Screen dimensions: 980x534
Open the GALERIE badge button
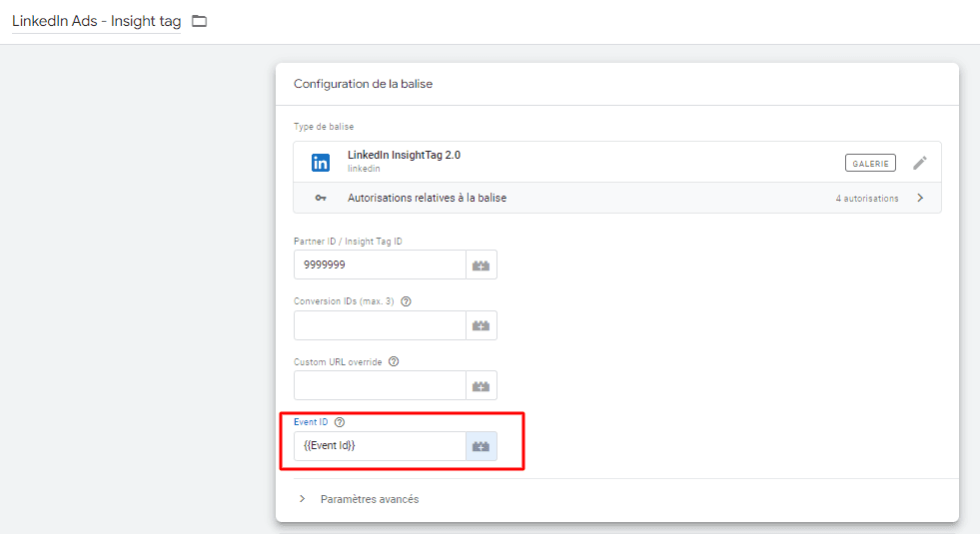click(870, 163)
